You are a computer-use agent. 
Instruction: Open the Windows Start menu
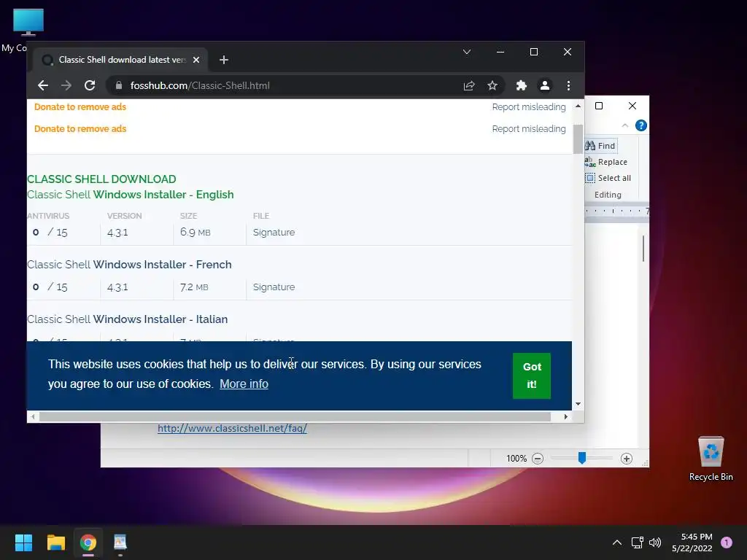[23, 542]
